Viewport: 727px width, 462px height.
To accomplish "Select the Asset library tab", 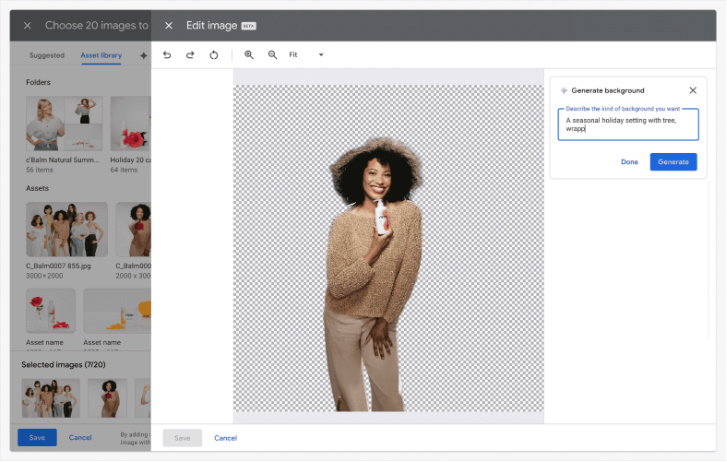I will (101, 56).
